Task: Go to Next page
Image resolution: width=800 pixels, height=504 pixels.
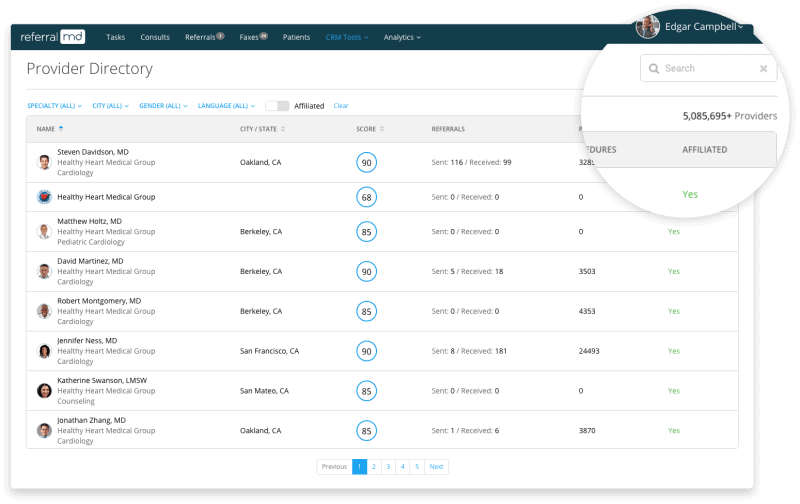Action: 436,466
